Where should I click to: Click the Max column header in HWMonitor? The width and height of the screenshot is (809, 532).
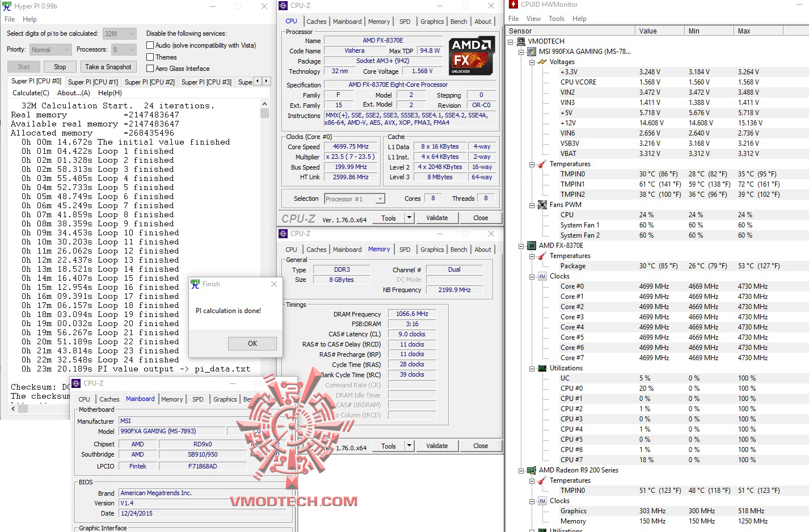point(759,31)
